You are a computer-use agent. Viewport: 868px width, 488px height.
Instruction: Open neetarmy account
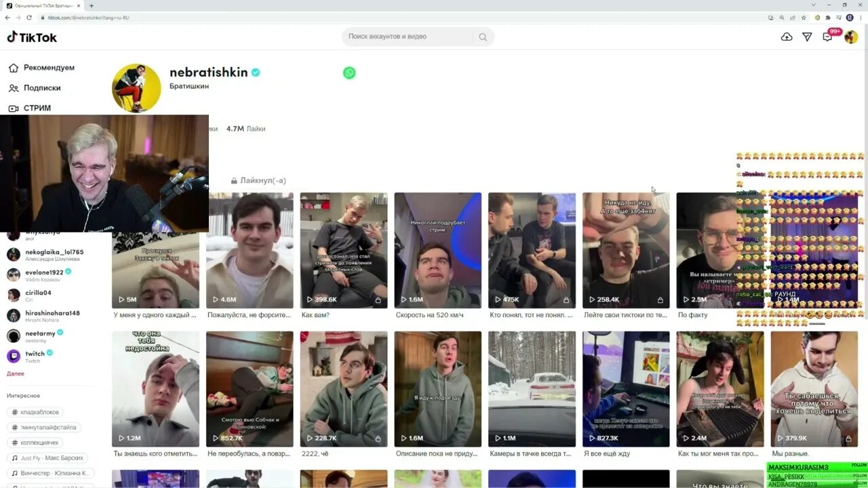coord(35,336)
